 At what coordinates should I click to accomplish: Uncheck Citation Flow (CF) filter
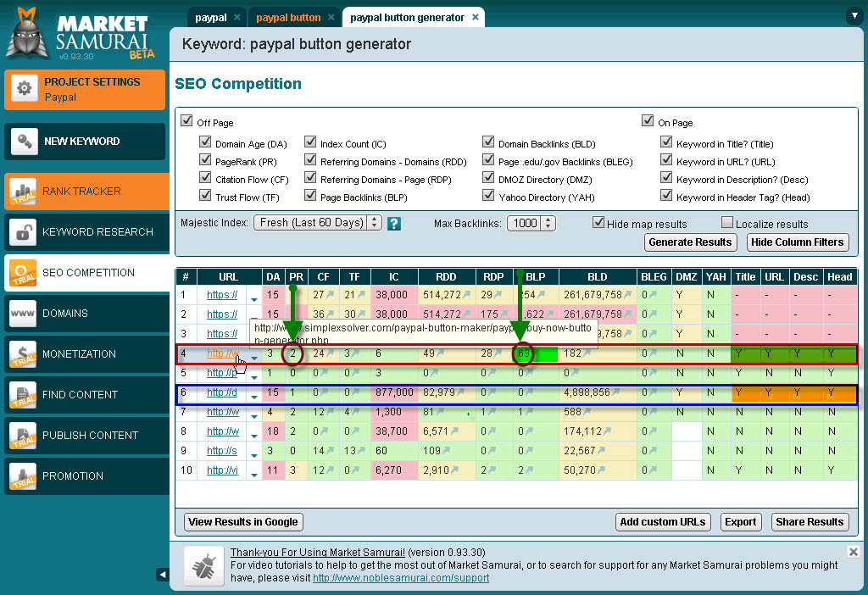tap(205, 178)
